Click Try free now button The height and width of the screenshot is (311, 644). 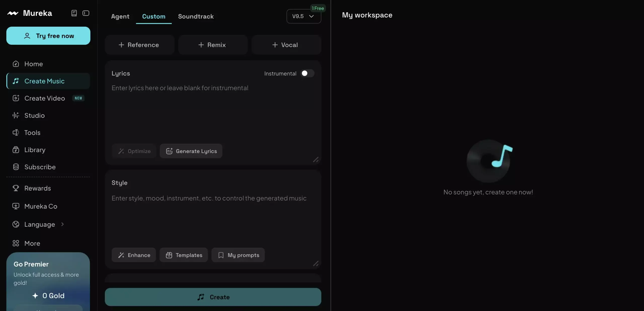48,36
